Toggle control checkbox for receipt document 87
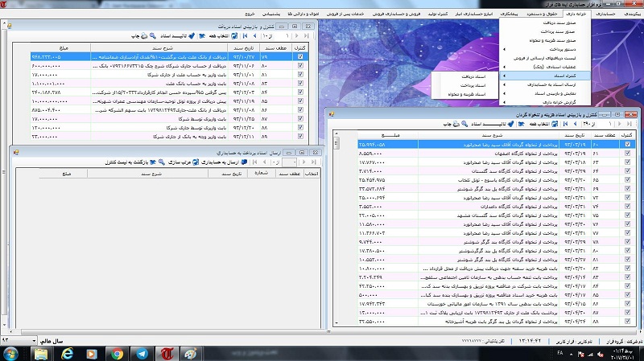644x361 pixels. click(x=300, y=118)
